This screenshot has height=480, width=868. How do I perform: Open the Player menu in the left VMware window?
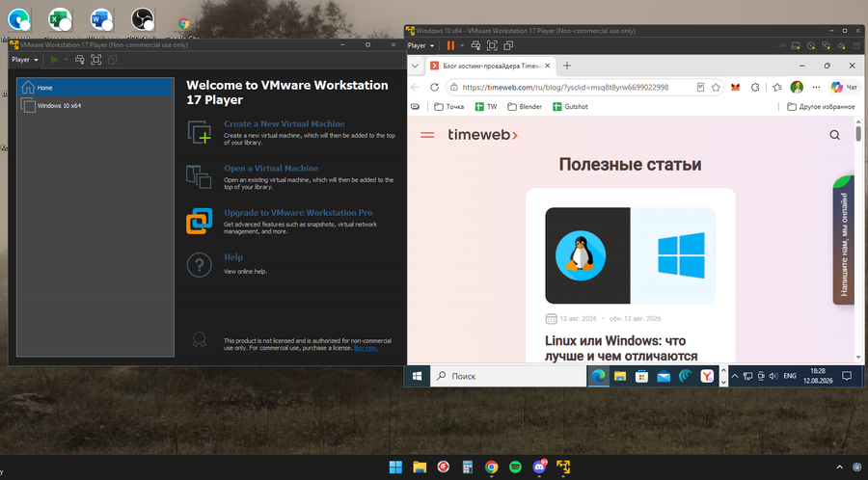(25, 60)
